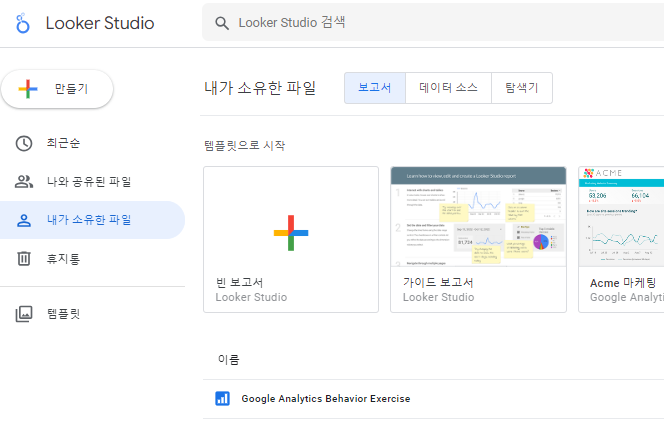
Task: Open the Google Analytics Behavior Exercise report
Action: 433,399
